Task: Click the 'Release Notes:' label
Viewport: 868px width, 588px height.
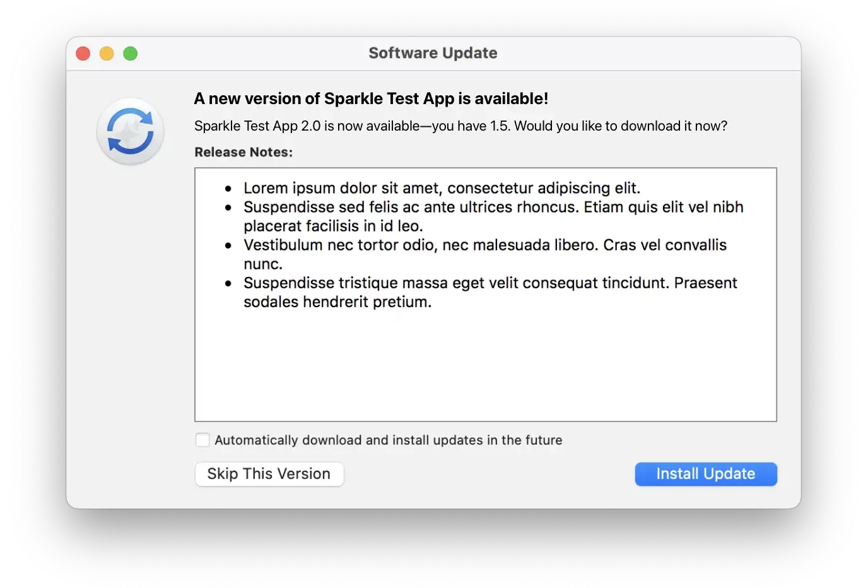Action: coord(243,152)
